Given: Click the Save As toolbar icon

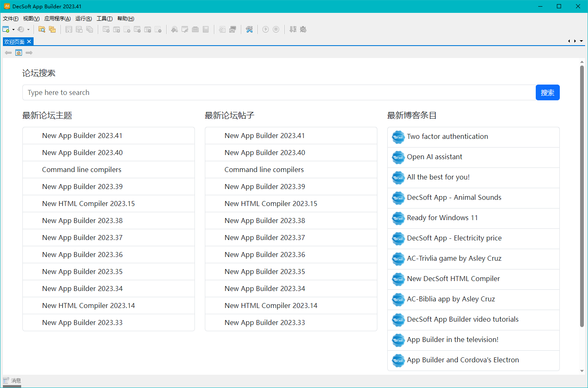Looking at the screenshot, I should 79,29.
